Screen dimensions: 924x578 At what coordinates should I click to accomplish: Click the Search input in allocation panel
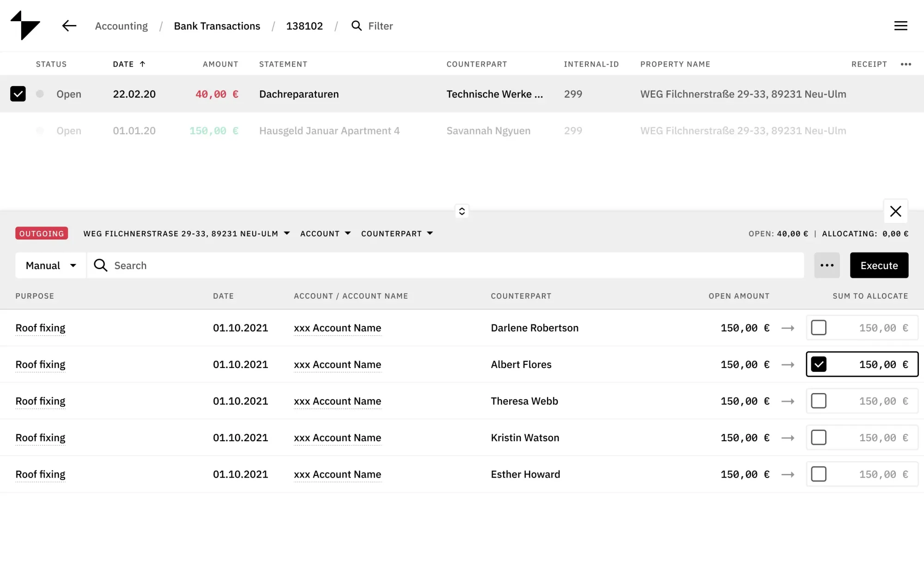(445, 265)
